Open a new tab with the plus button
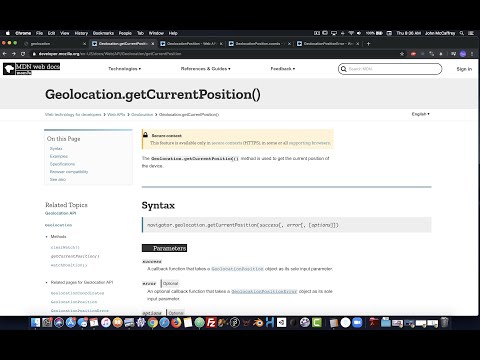Image resolution: width=480 pixels, height=360 pixels. 368,43
